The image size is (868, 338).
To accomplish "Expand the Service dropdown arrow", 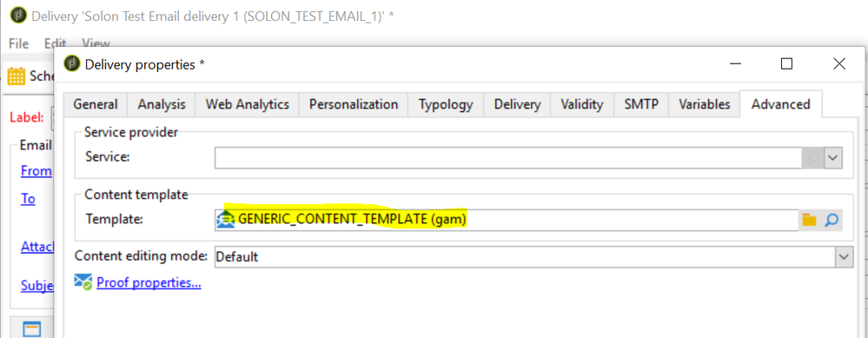I will 833,157.
